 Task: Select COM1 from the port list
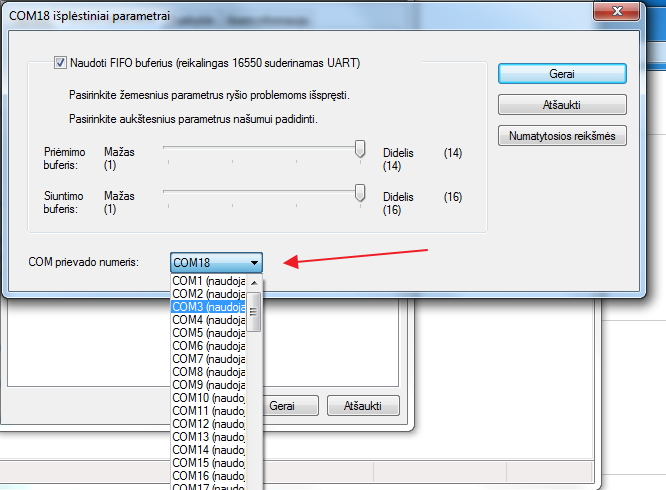tap(209, 281)
